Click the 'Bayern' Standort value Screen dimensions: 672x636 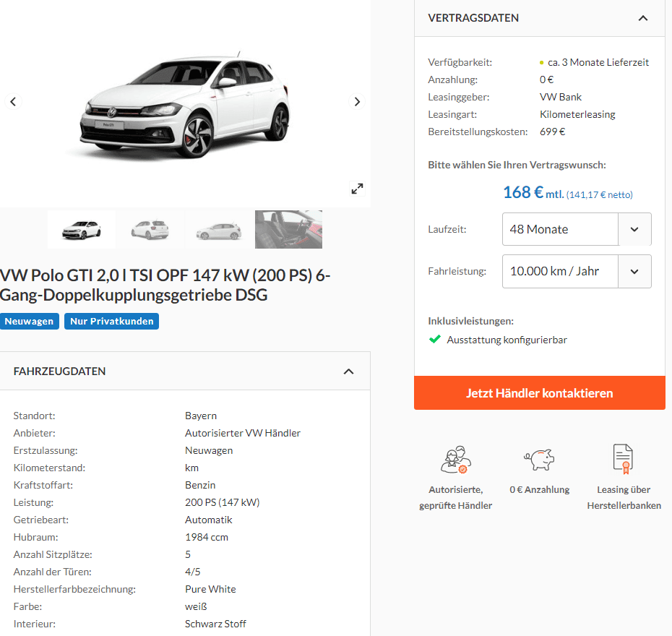[201, 416]
